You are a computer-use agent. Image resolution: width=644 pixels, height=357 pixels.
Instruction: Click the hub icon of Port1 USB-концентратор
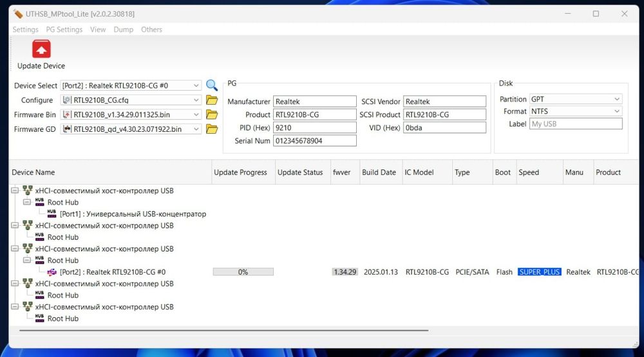(52, 214)
